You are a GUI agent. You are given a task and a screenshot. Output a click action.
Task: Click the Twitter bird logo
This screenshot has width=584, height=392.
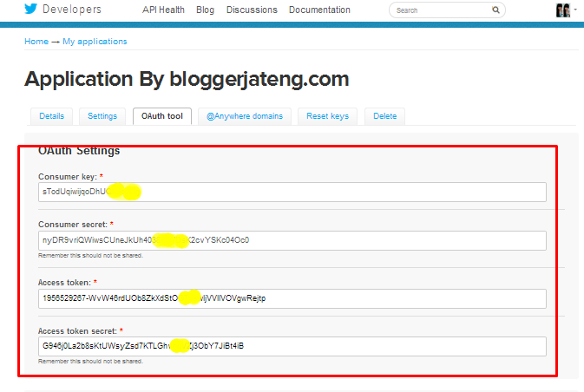pos(31,9)
